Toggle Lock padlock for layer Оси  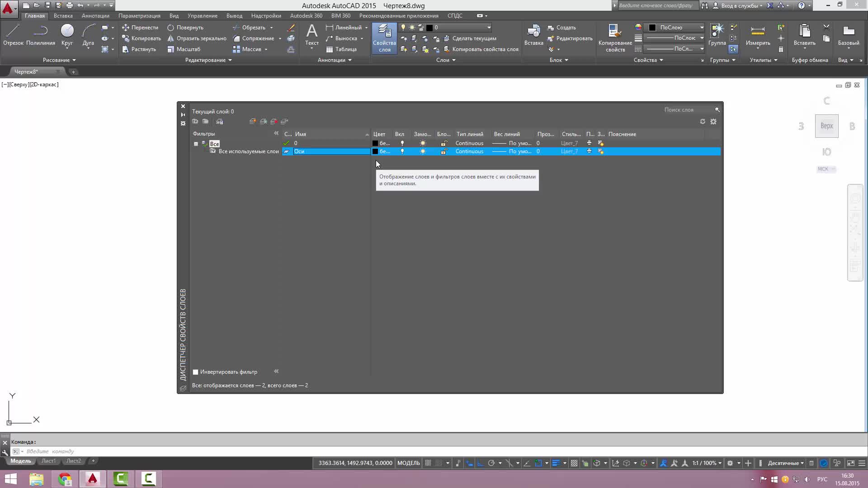click(x=444, y=151)
